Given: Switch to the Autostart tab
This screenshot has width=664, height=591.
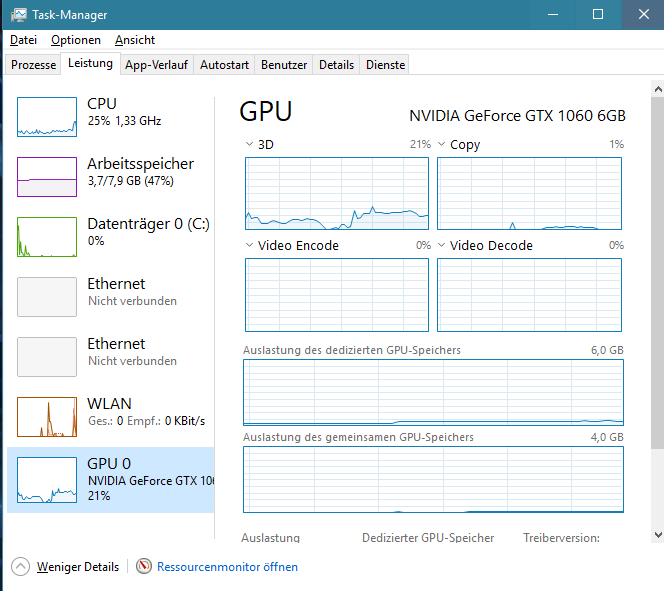Looking at the screenshot, I should 224,65.
